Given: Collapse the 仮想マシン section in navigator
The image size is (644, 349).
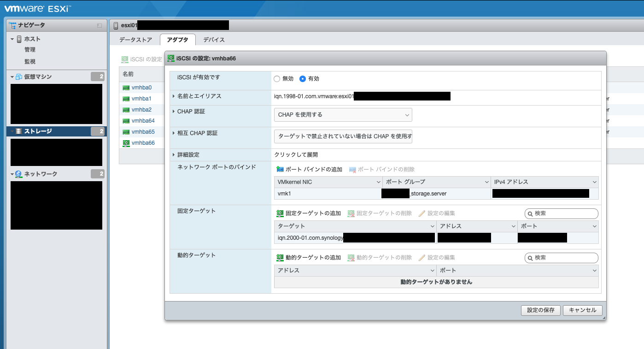Looking at the screenshot, I should [12, 77].
